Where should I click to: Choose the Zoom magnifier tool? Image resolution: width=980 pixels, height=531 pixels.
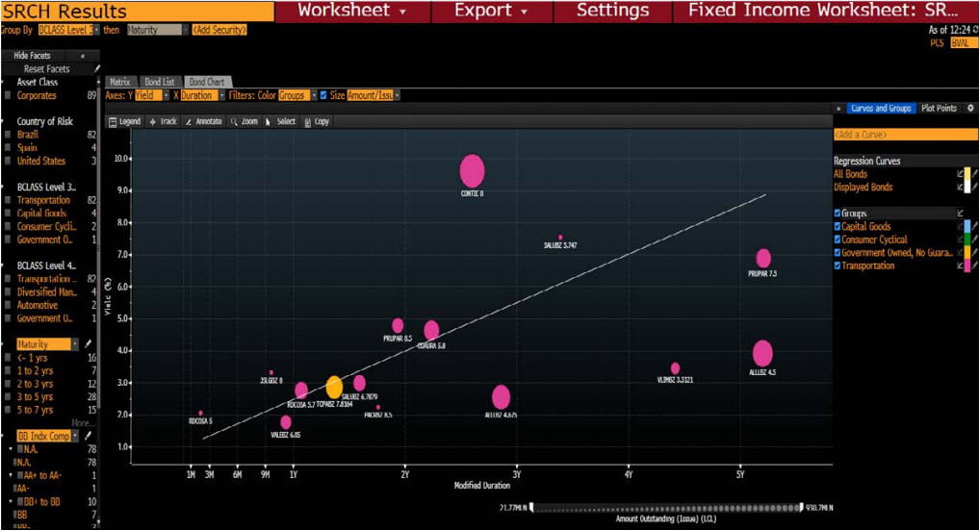234,122
